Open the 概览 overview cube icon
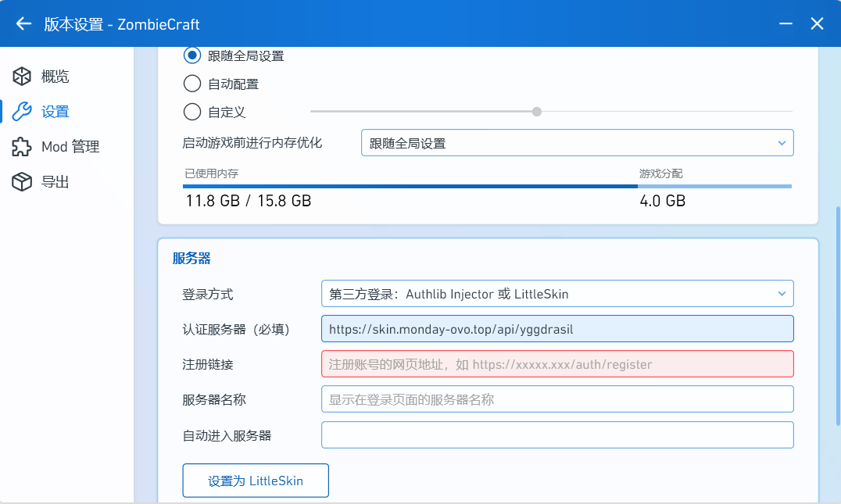 tap(22, 76)
